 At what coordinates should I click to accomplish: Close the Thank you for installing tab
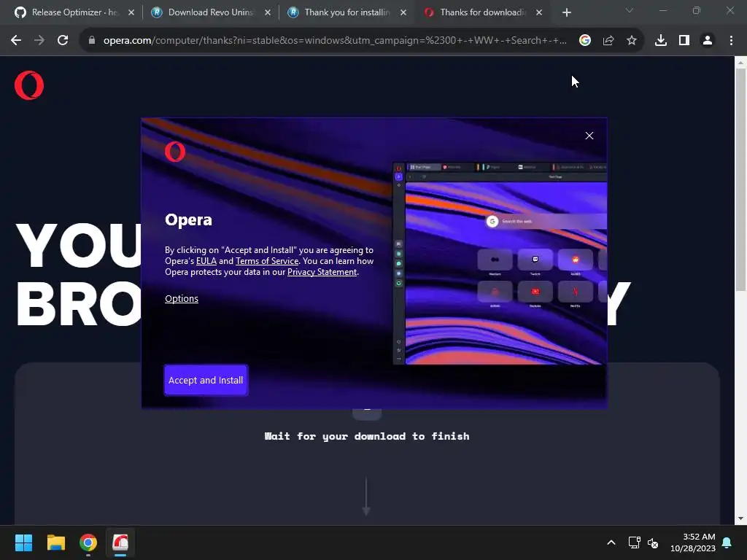(x=403, y=12)
